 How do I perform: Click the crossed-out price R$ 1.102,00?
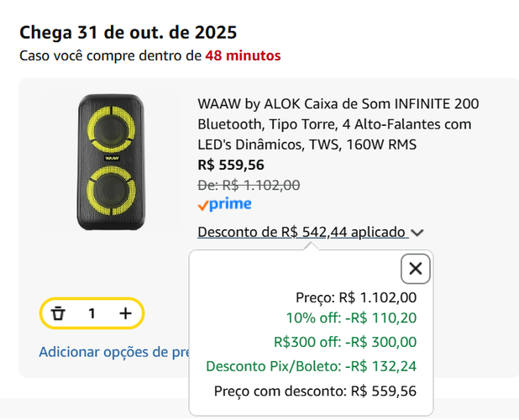[249, 185]
